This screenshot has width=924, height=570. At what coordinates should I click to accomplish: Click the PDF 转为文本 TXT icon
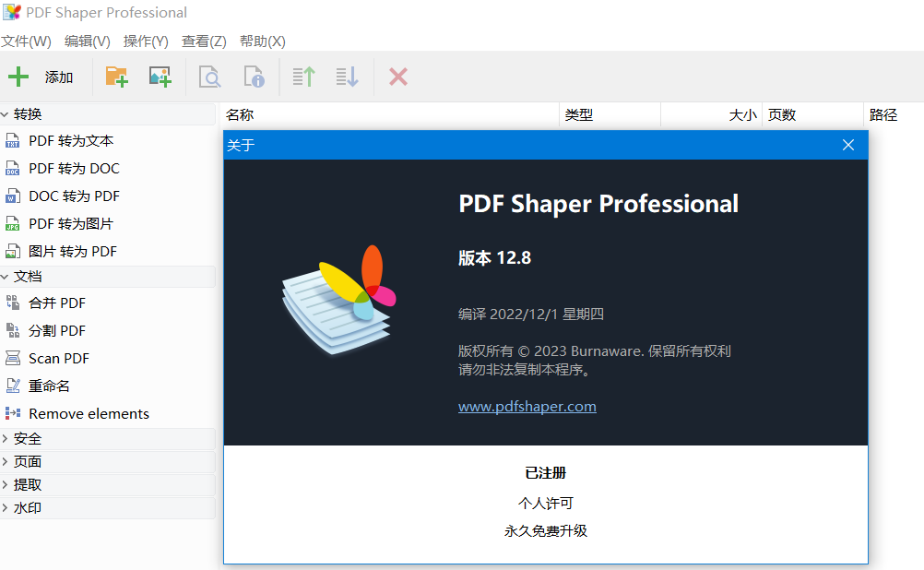[12, 141]
